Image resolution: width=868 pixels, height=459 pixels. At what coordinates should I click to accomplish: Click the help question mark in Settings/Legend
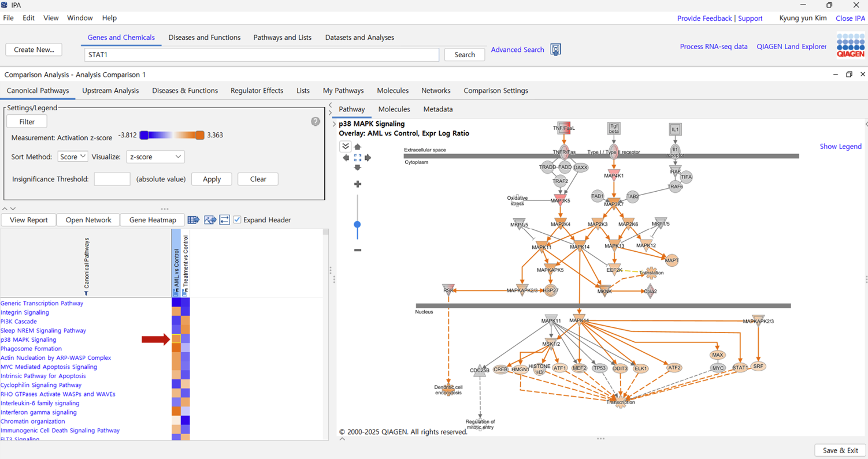coord(316,122)
